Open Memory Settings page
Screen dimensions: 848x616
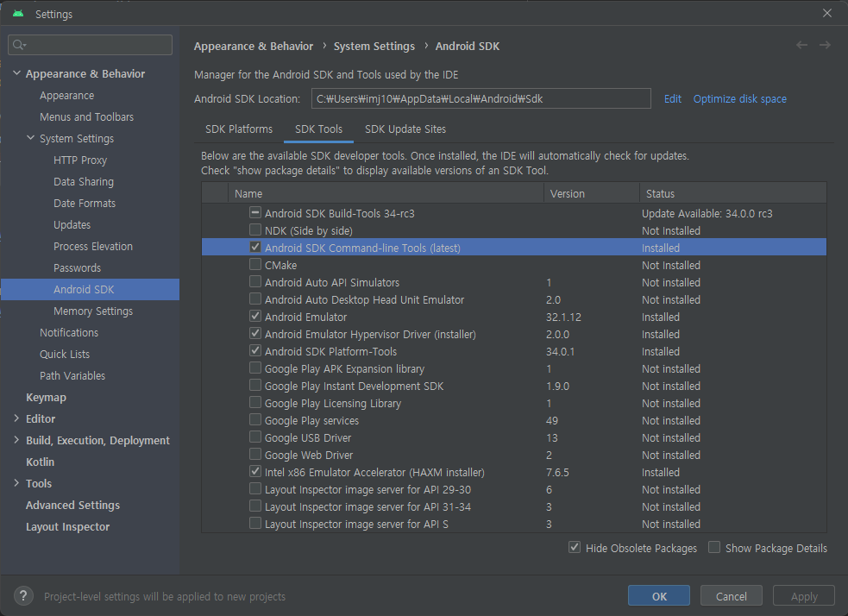(x=93, y=311)
